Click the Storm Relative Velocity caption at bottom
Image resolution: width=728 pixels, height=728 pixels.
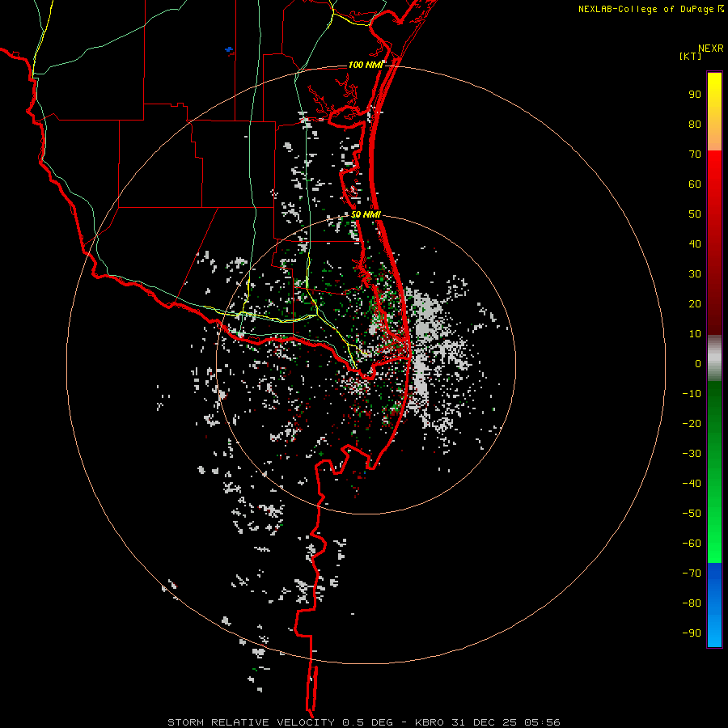click(x=363, y=722)
